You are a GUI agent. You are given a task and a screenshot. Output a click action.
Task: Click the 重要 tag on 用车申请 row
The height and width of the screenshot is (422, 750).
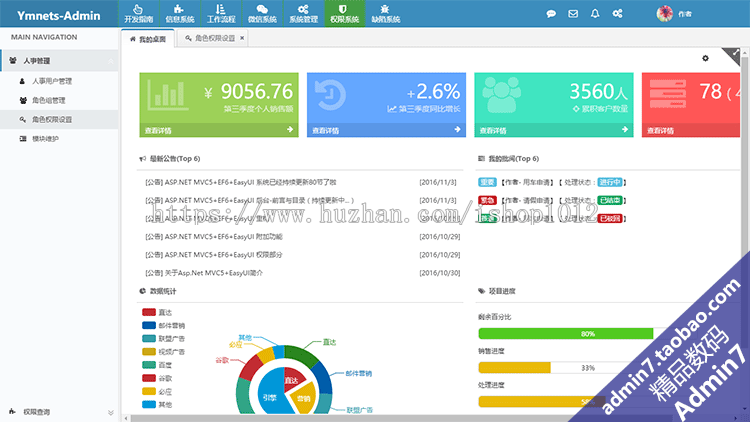(487, 182)
